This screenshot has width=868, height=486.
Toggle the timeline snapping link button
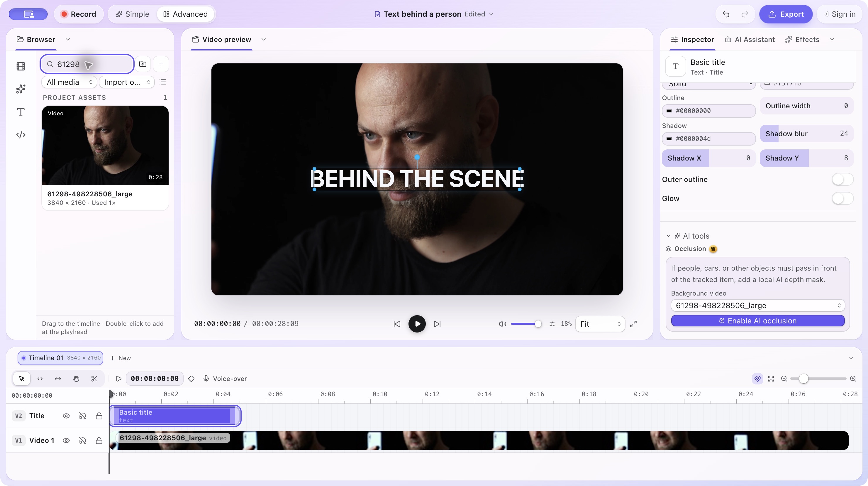coord(757,378)
